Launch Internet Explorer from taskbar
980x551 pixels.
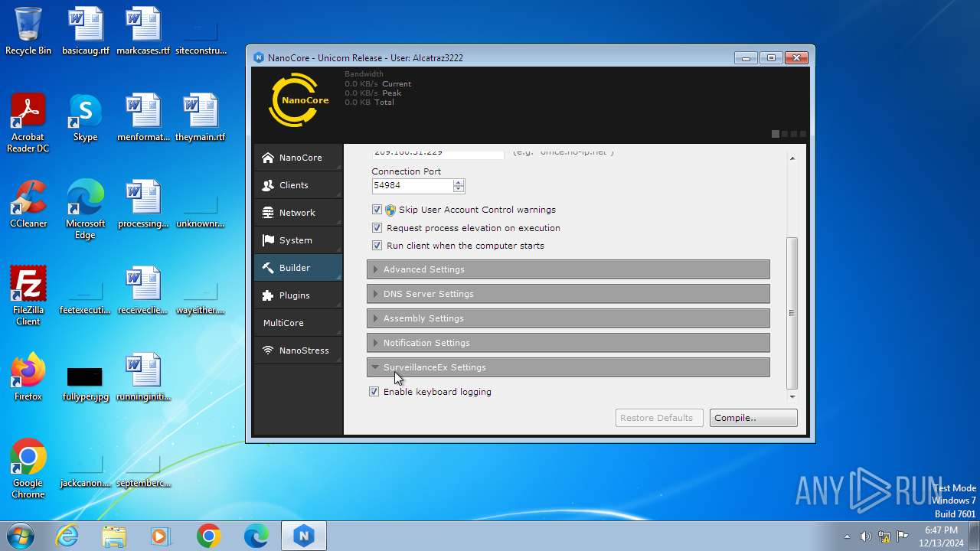coord(67,536)
